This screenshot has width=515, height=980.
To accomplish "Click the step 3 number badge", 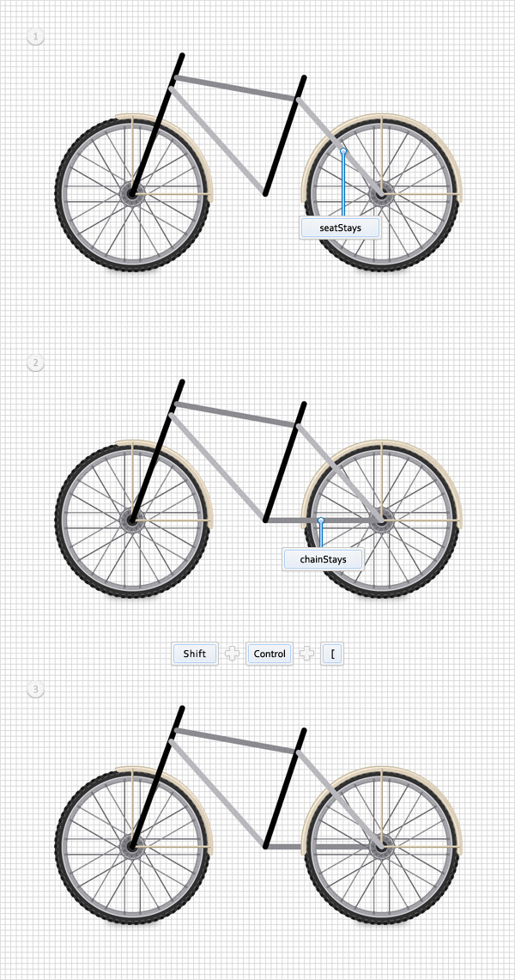I will click(35, 690).
